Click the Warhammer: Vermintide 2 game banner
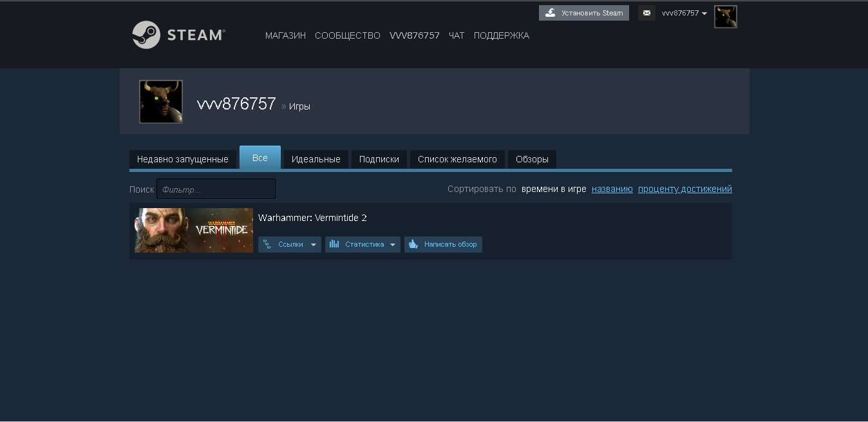The image size is (868, 422). coord(194,230)
